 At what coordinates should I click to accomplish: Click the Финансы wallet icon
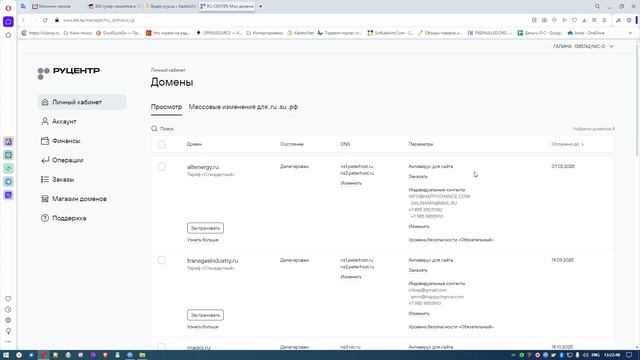tap(45, 141)
